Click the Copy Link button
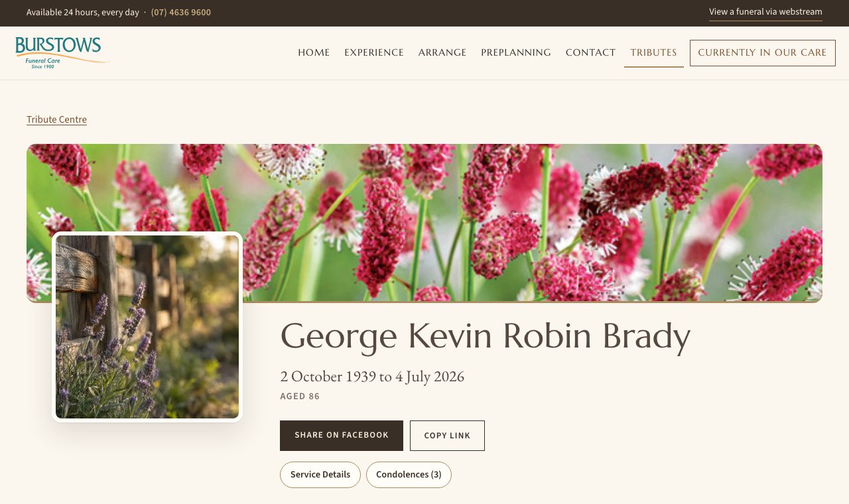The height and width of the screenshot is (504, 849). point(447,436)
